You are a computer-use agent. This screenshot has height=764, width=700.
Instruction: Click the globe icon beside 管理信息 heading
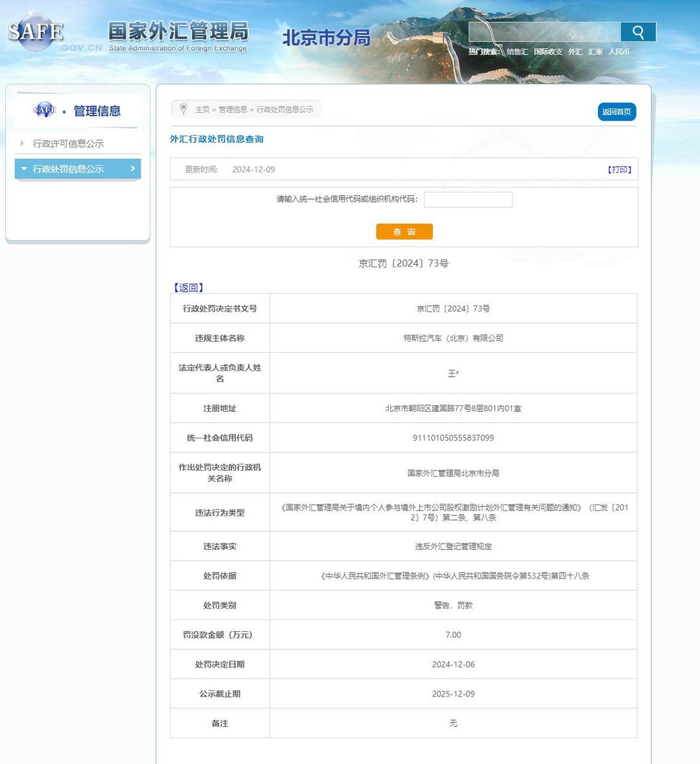[x=44, y=110]
